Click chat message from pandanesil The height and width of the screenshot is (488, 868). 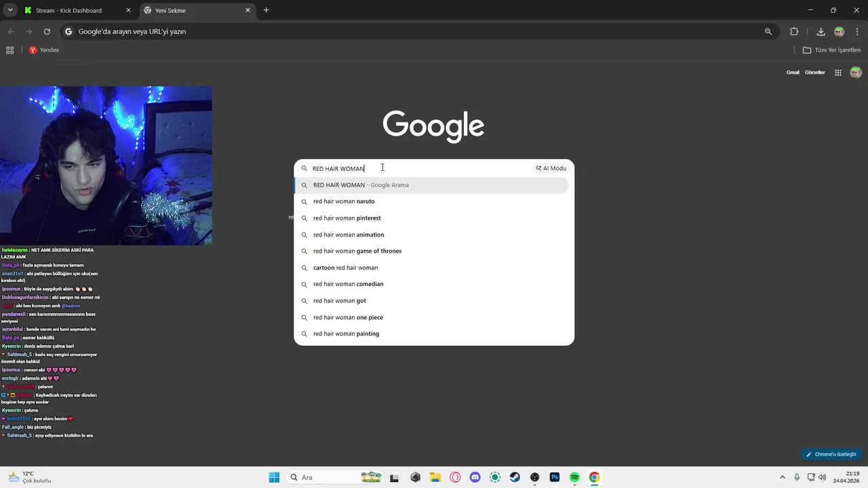(x=49, y=317)
